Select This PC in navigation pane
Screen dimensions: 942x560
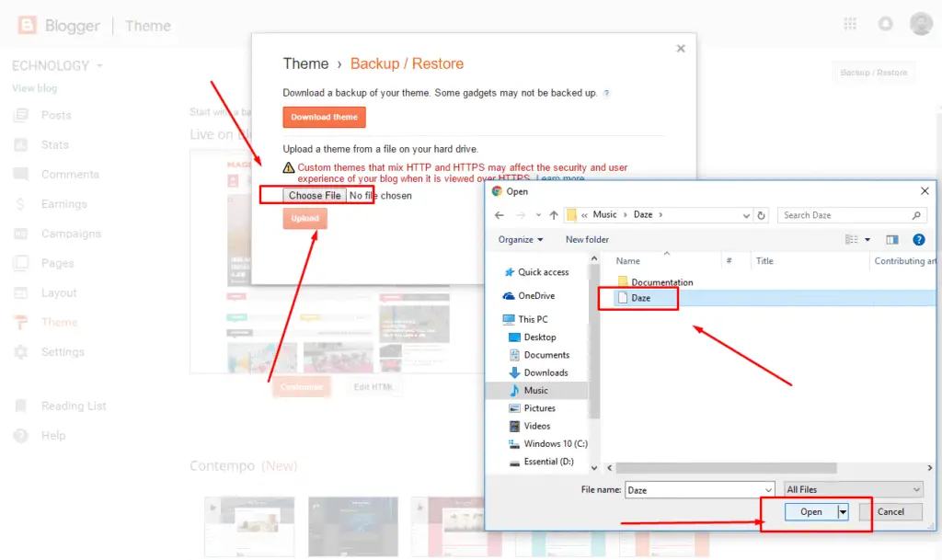click(x=525, y=319)
